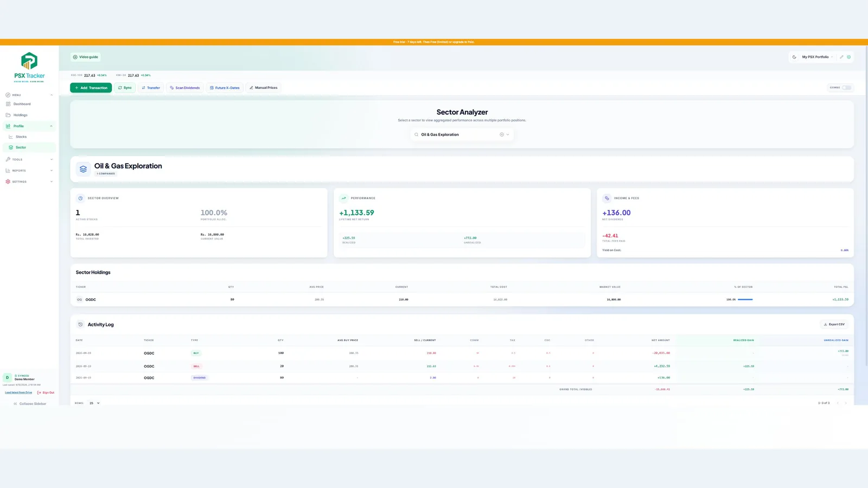Click Scan Dividends
This screenshot has width=868, height=488.
coord(184,88)
